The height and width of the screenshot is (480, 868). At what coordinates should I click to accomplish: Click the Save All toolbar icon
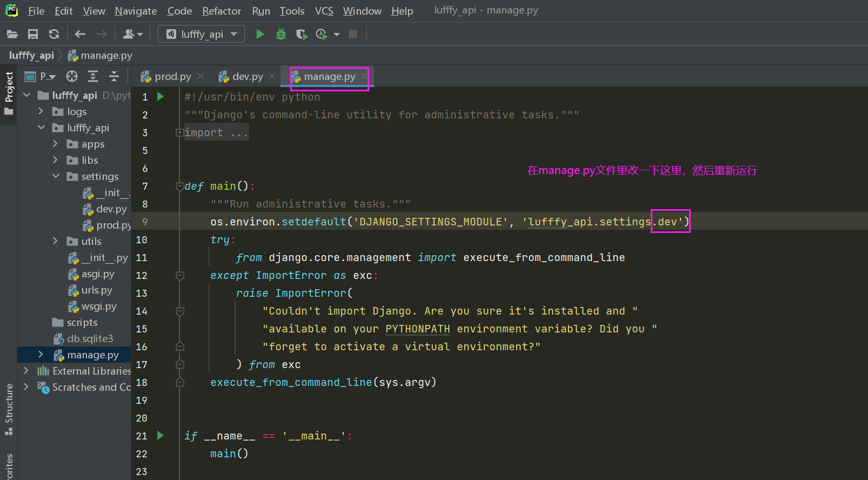coord(33,34)
